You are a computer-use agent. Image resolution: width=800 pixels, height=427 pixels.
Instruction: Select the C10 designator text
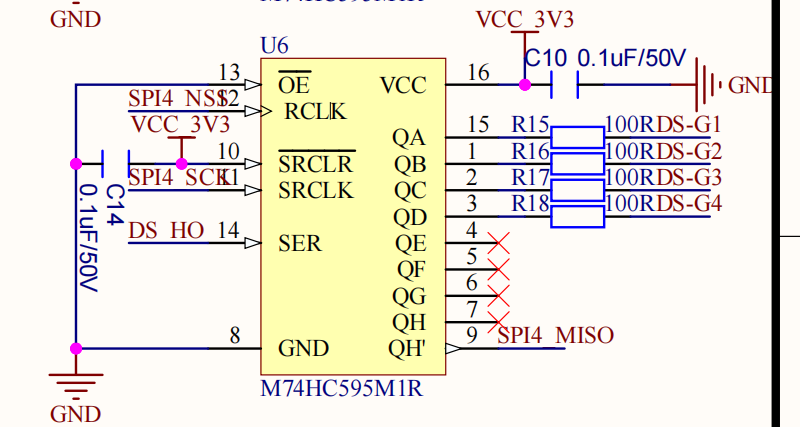[545, 59]
